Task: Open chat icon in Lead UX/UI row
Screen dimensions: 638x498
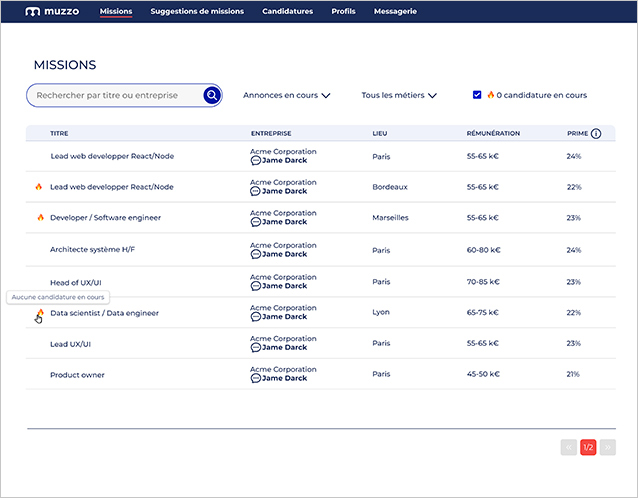Action: click(256, 347)
